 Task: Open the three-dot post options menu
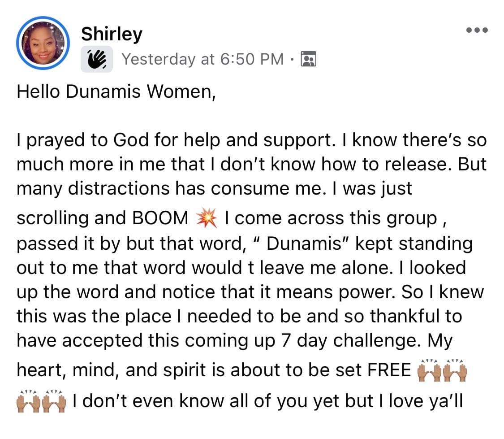tap(477, 30)
